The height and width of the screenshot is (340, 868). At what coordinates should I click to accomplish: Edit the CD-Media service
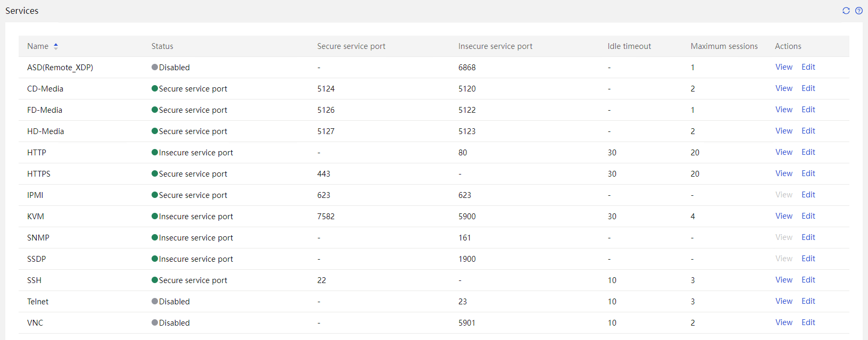point(808,88)
